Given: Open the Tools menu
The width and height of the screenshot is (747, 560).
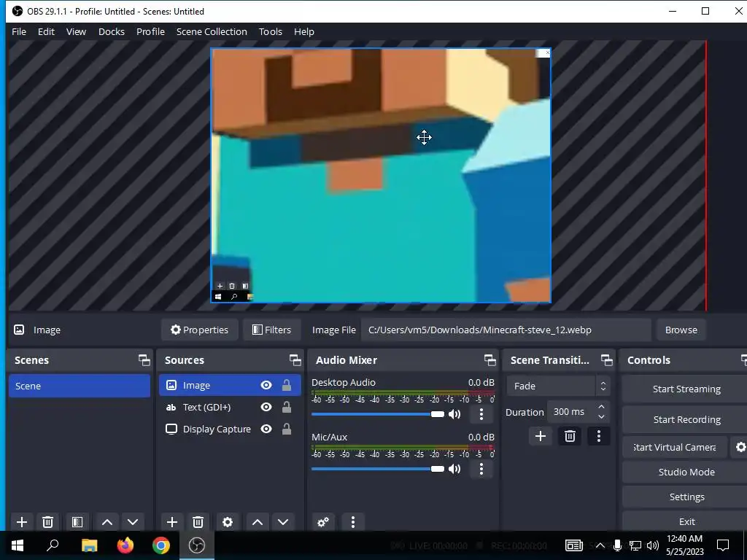Looking at the screenshot, I should (271, 31).
